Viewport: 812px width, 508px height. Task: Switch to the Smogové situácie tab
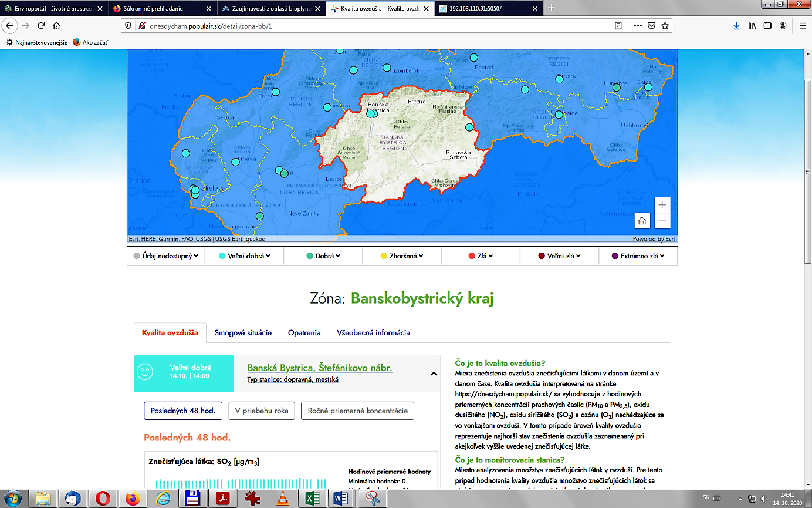(243, 332)
